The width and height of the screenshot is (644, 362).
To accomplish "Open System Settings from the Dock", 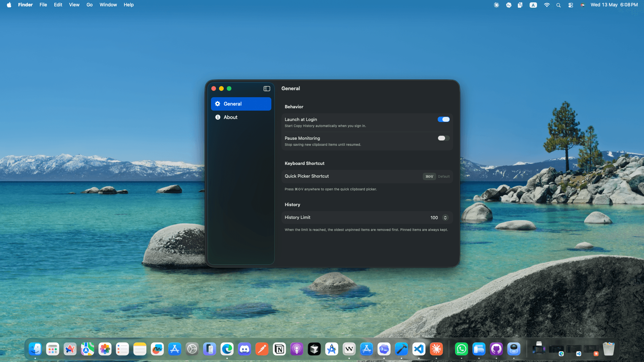I will [x=192, y=349].
